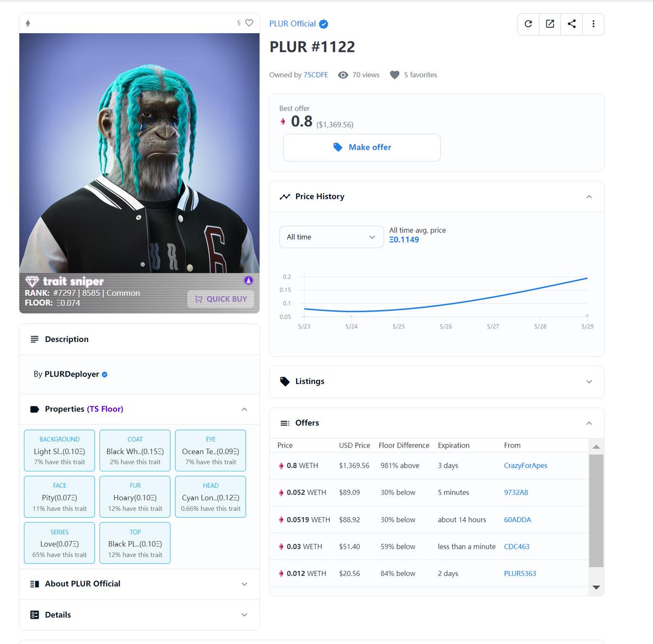653x644 pixels.
Task: Click the share icon
Action: coord(571,24)
